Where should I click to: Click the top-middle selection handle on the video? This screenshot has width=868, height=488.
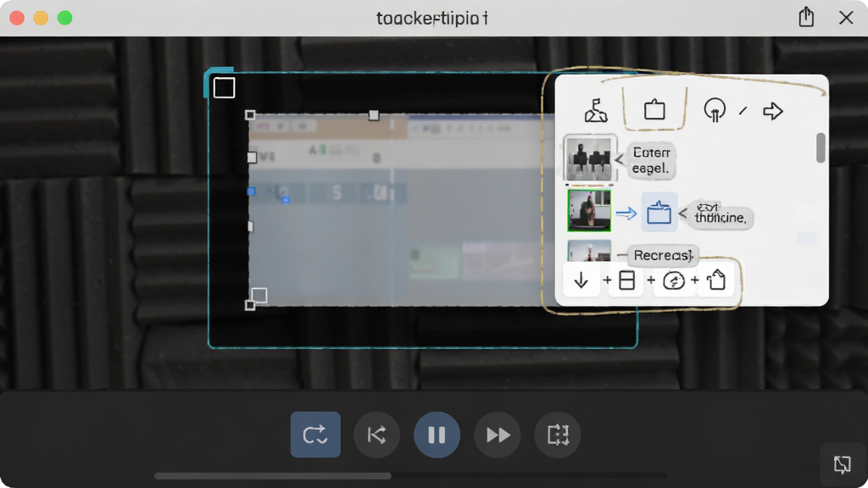point(374,115)
